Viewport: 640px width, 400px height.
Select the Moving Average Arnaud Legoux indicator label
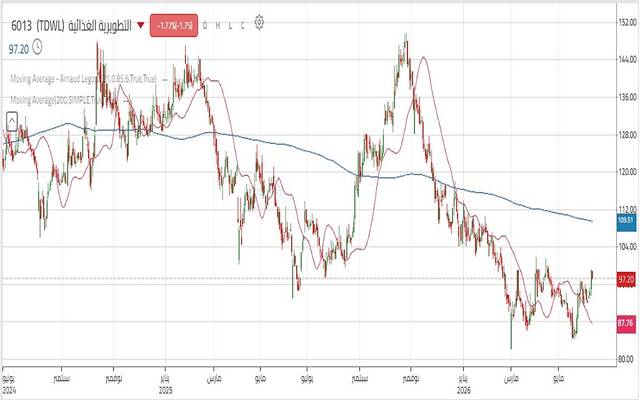83,79
